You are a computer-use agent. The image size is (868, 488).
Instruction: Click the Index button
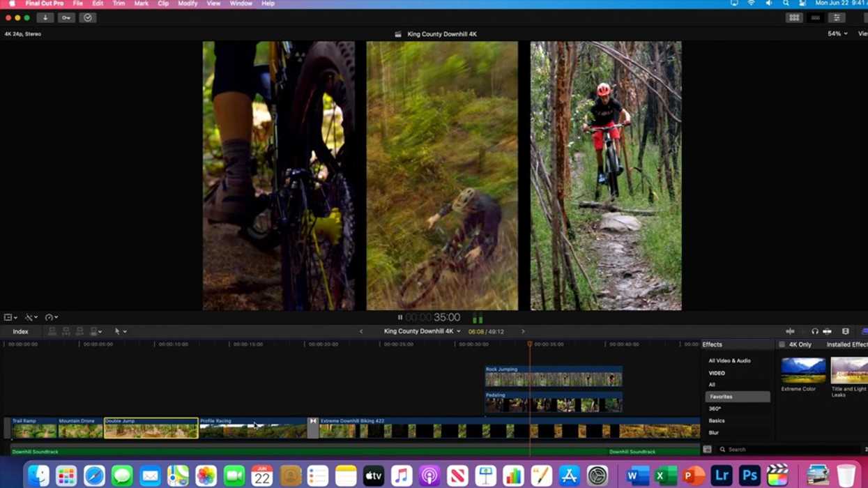coord(20,332)
